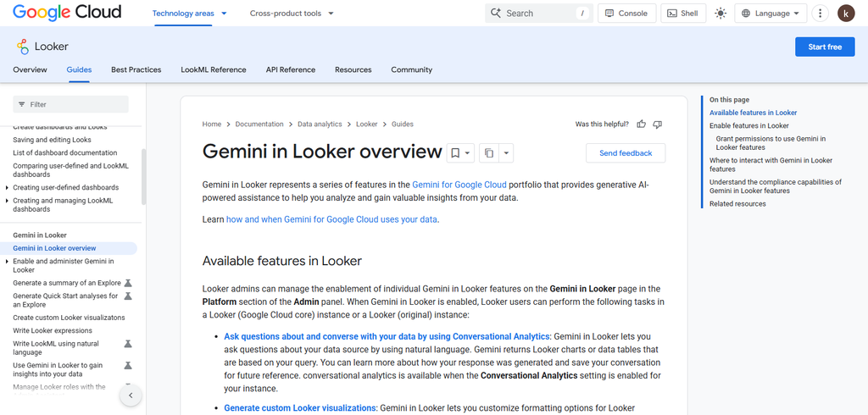868x415 pixels.
Task: Toggle the light/dark theme sun icon
Action: [x=721, y=14]
